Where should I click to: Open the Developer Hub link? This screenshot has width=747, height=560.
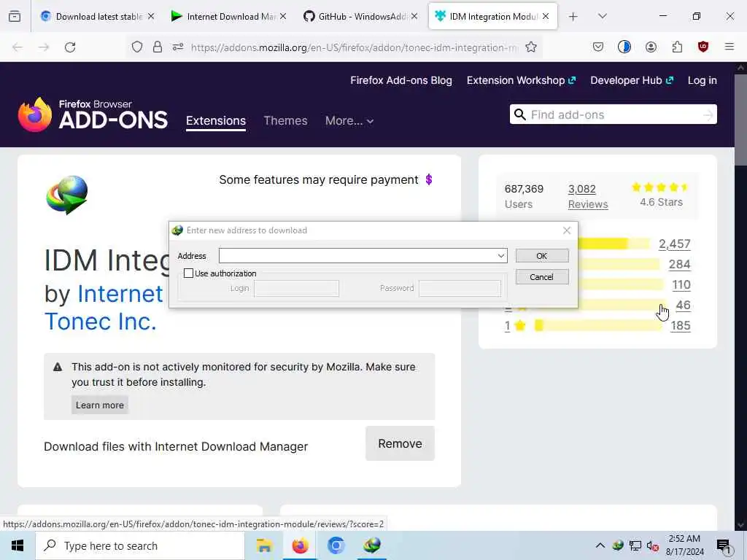[632, 80]
